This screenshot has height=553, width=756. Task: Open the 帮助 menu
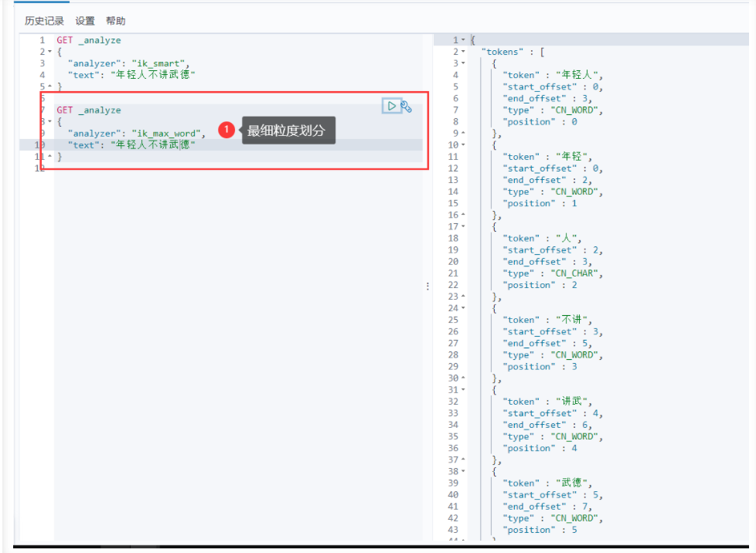tap(116, 21)
